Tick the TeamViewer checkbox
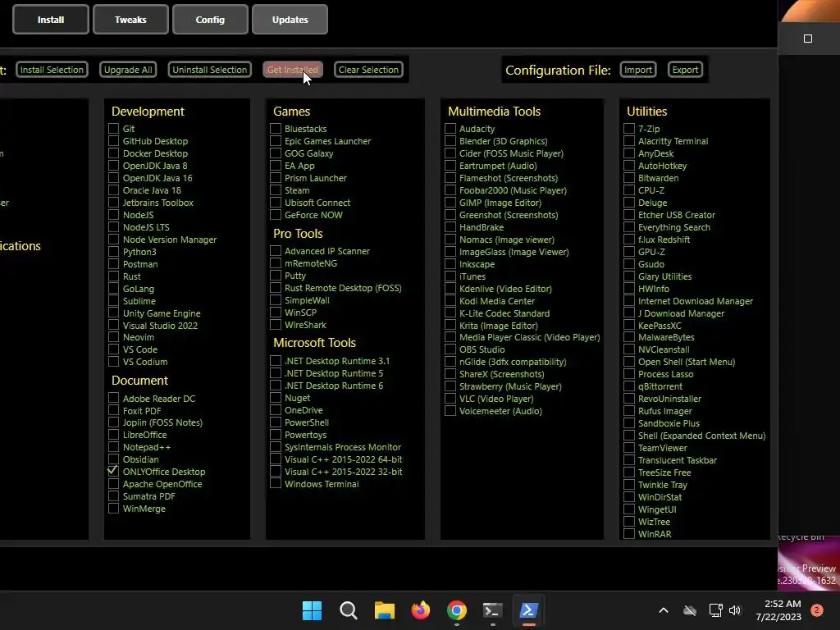Screen dimensions: 840x630 pos(629,447)
